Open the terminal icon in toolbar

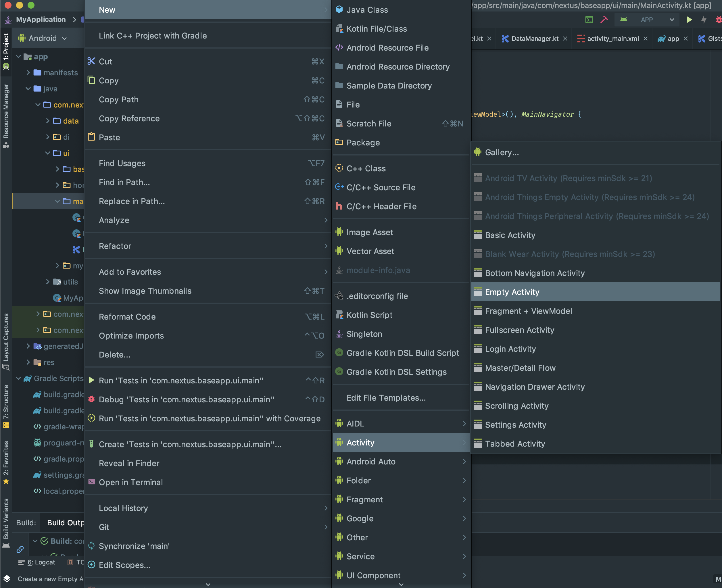[x=589, y=20]
